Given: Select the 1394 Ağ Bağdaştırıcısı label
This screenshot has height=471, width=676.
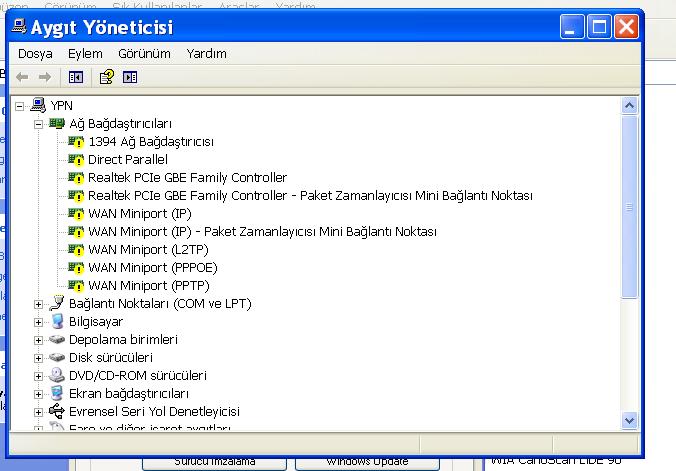Looking at the screenshot, I should click(x=151, y=142).
